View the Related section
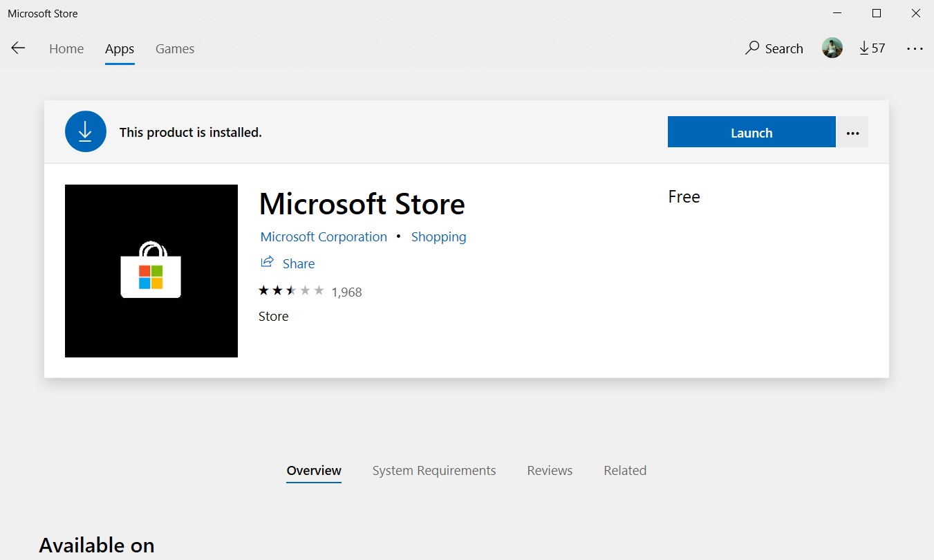 (624, 470)
